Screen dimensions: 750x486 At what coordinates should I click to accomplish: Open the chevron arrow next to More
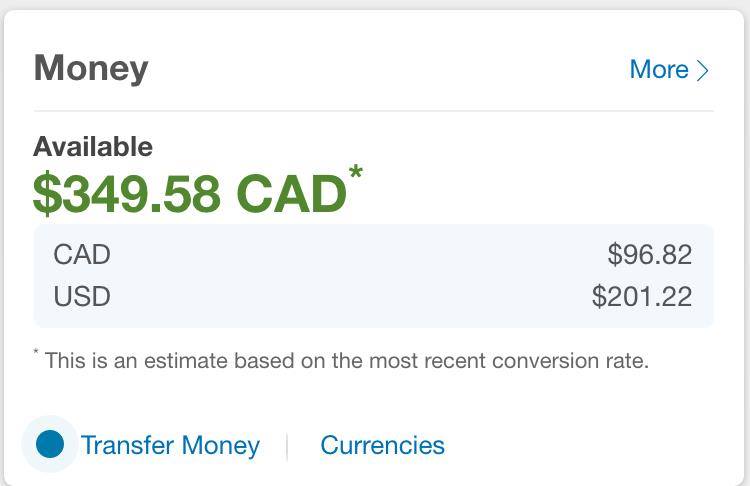coord(703,70)
